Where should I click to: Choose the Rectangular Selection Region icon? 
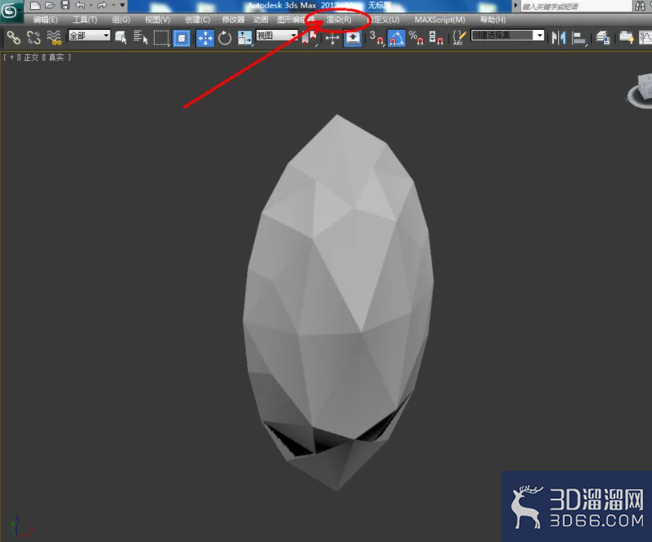161,38
